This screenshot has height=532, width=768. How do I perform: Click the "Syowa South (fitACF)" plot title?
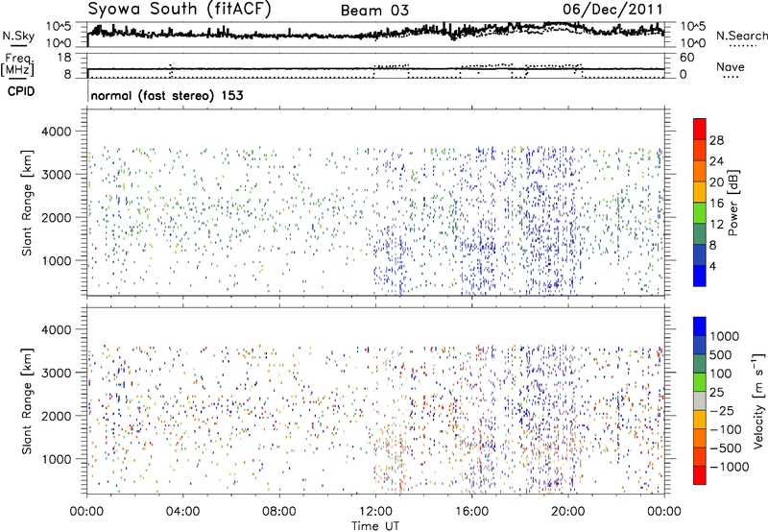coord(180,10)
